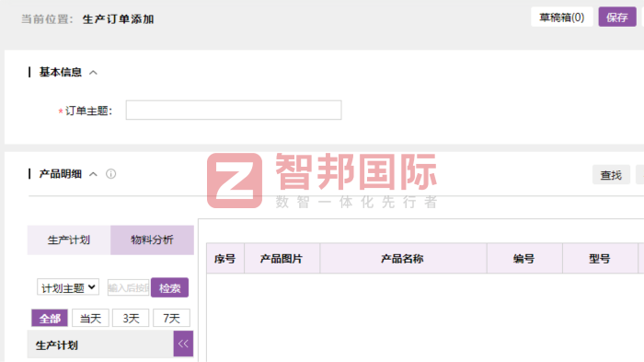Image resolution: width=644 pixels, height=362 pixels.
Task: Collapse the 基本信息 section chevron
Action: point(93,73)
